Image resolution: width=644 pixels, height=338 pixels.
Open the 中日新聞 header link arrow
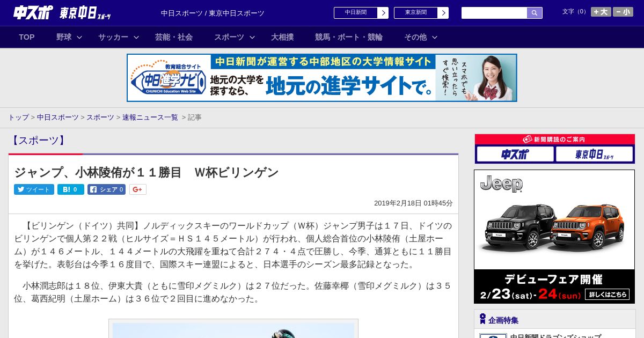[383, 13]
